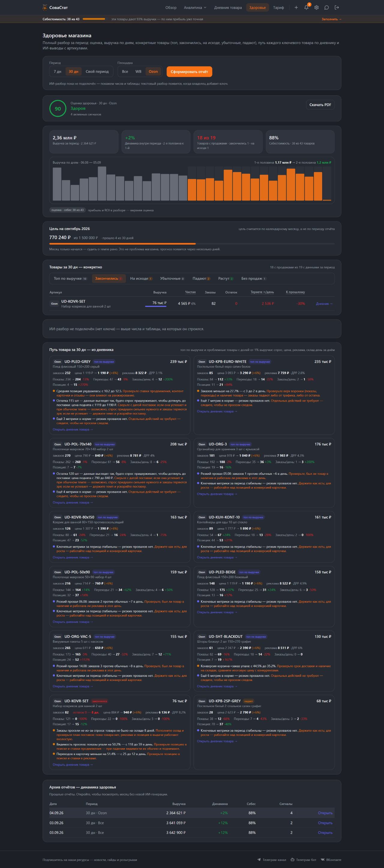Expand the Аналитика dropdown menu
The image size is (384, 868).
195,7
